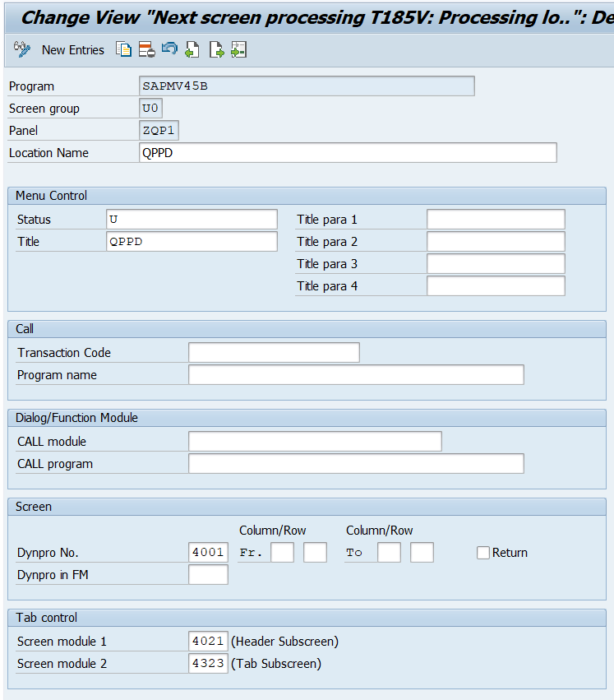
Task: Click the Copy As icon
Action: point(123,50)
